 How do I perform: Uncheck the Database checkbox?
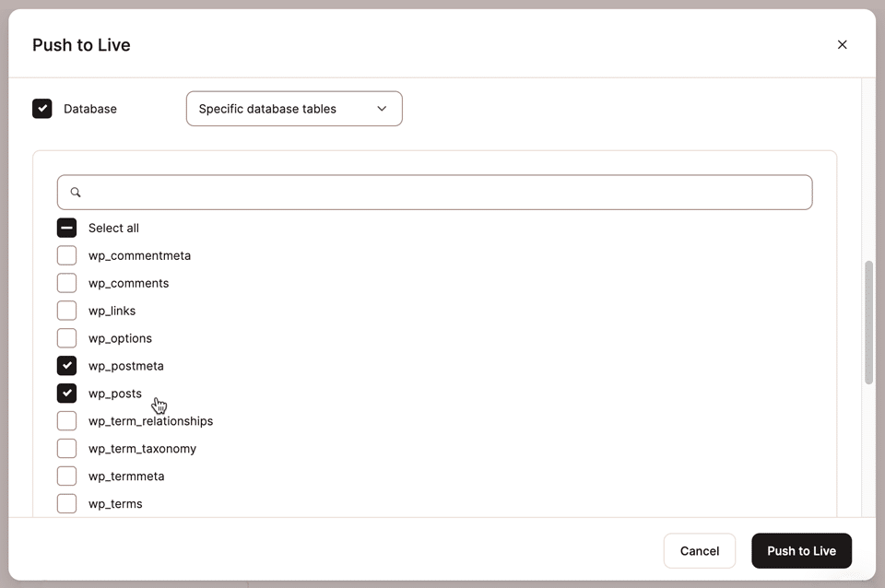[42, 109]
